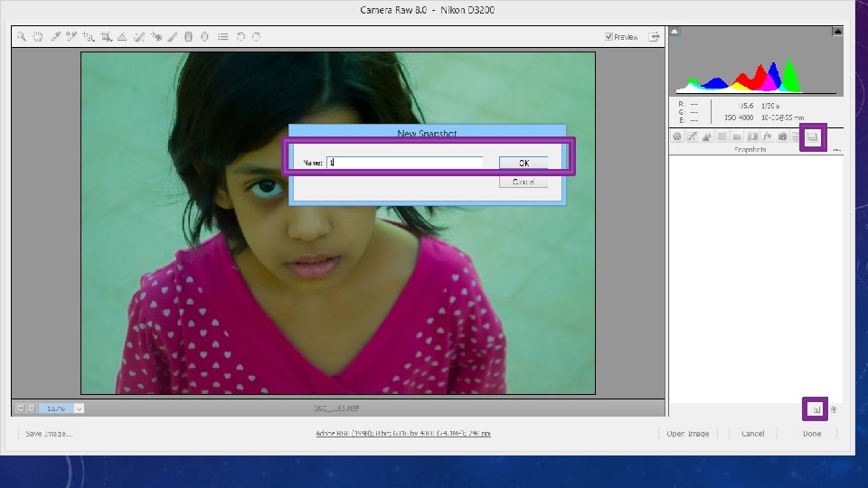The height and width of the screenshot is (488, 868).
Task: Pick the White Balance eyedropper tool
Action: [x=55, y=37]
